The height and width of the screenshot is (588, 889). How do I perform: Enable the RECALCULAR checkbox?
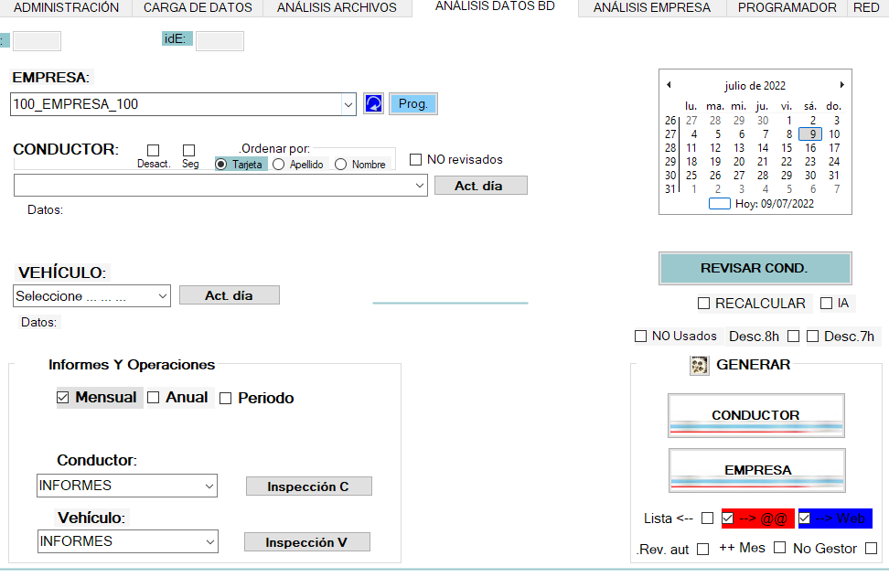(703, 303)
